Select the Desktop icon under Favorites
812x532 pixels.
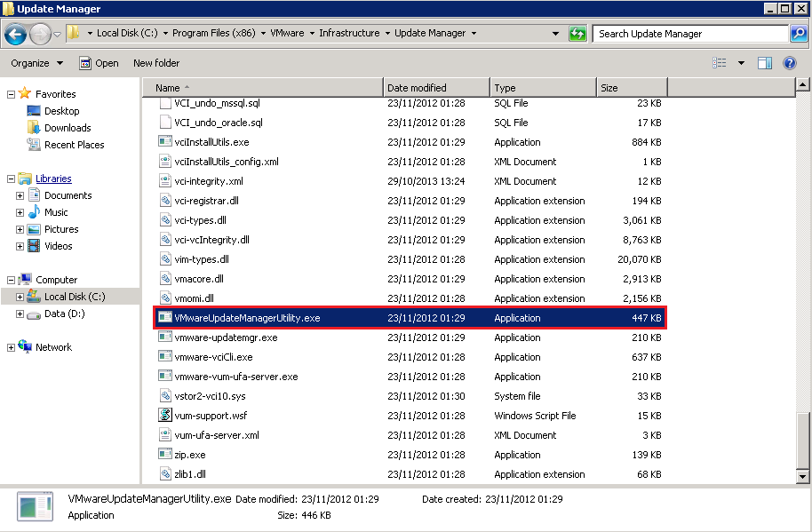35,111
